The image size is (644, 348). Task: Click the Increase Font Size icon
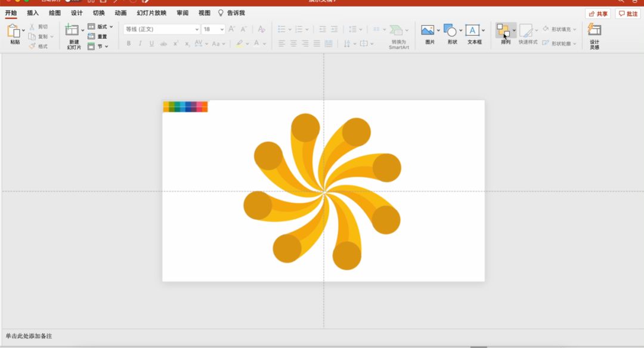(x=231, y=29)
